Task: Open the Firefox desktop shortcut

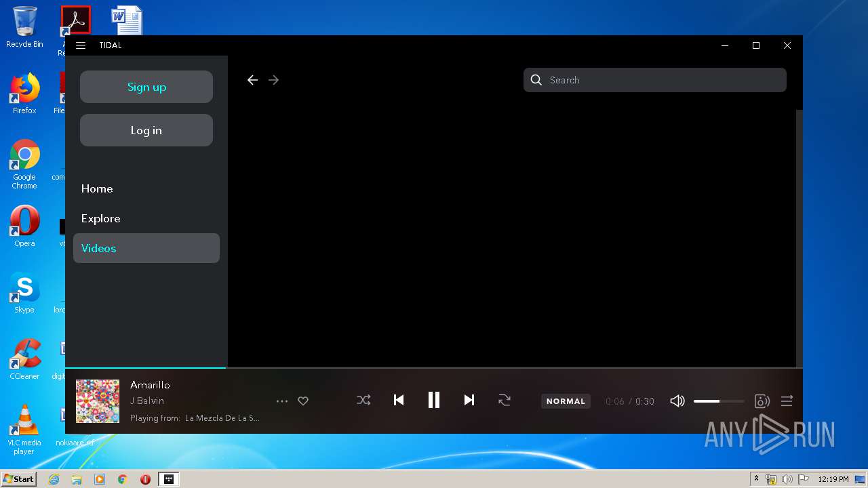Action: (x=24, y=94)
